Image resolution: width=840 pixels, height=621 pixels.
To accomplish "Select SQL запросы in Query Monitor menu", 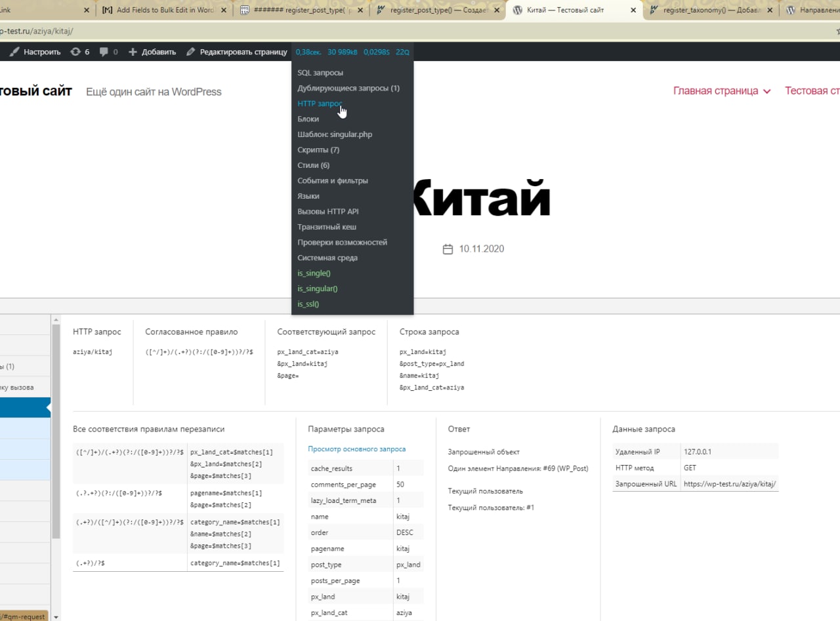I will coord(320,73).
